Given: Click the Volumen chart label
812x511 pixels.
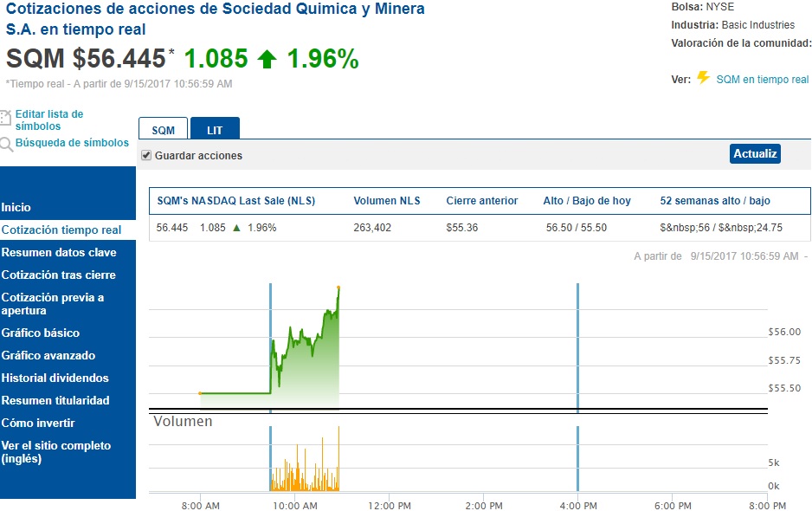Looking at the screenshot, I should (183, 421).
